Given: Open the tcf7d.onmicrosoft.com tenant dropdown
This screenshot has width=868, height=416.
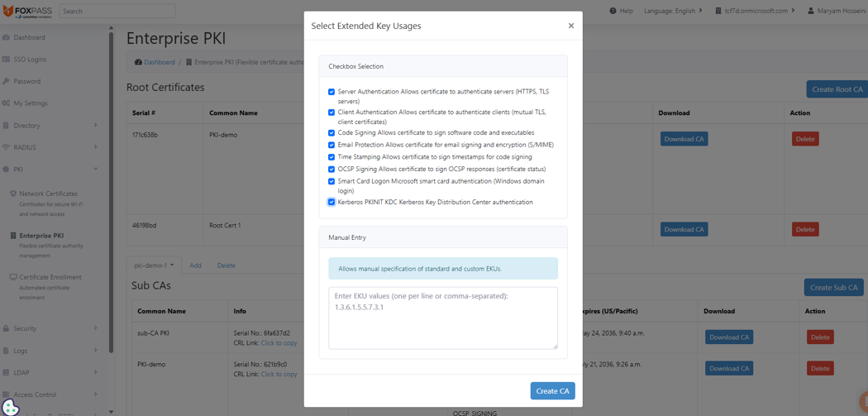Looking at the screenshot, I should pyautogui.click(x=756, y=11).
